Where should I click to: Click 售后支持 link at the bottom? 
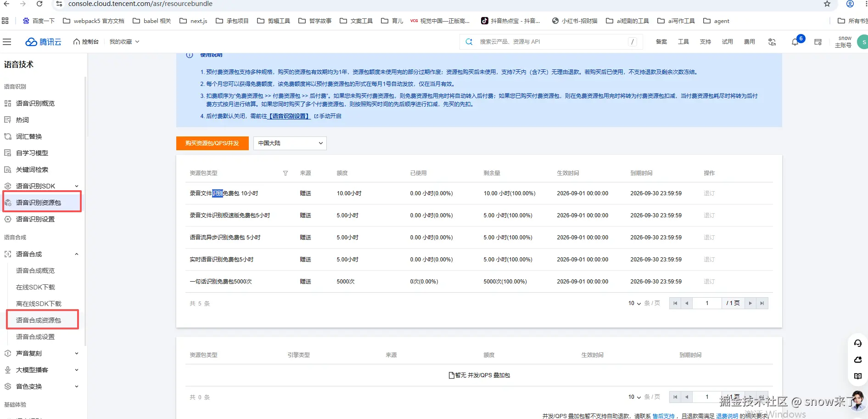[663, 416]
